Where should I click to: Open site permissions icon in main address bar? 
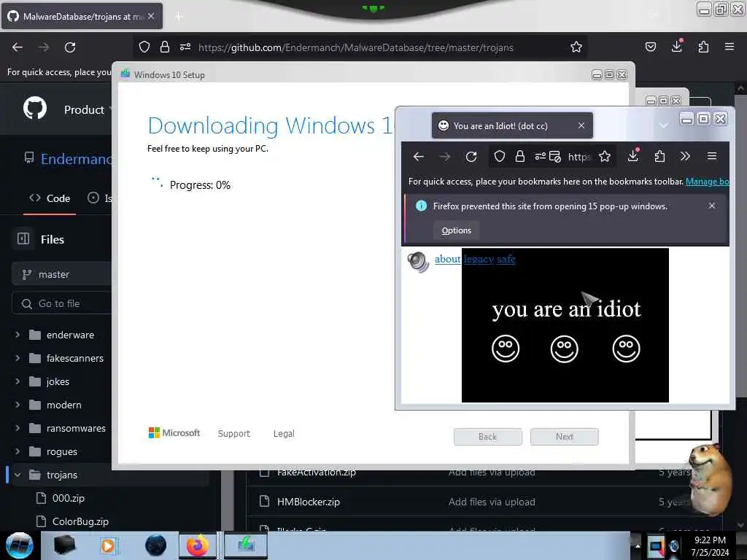185,47
